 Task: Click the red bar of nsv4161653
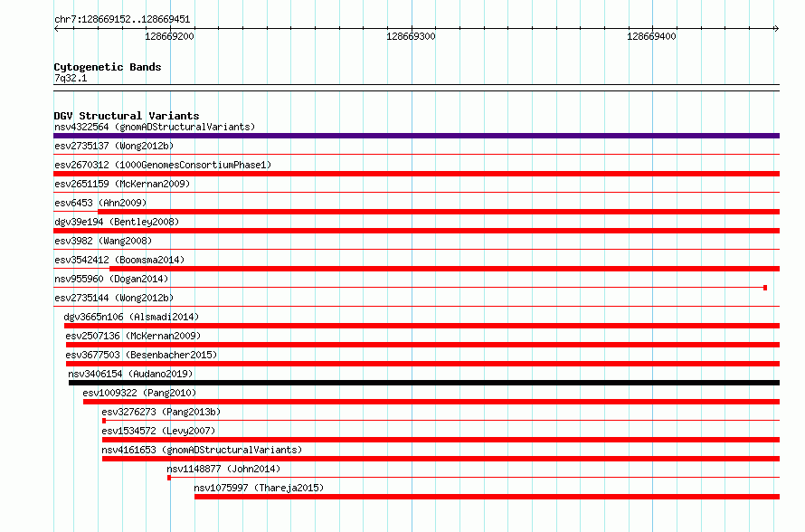(441, 459)
